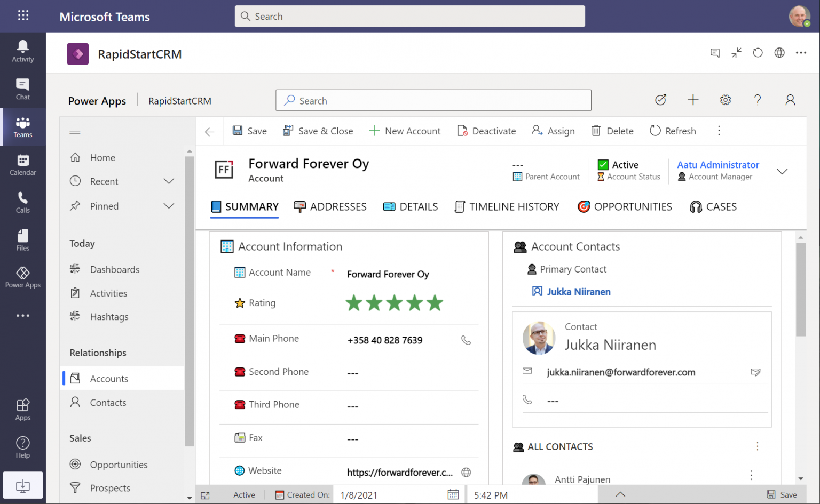Viewport: 820px width, 504px height.
Task: Select the SUMMARY tab
Action: pyautogui.click(x=245, y=207)
